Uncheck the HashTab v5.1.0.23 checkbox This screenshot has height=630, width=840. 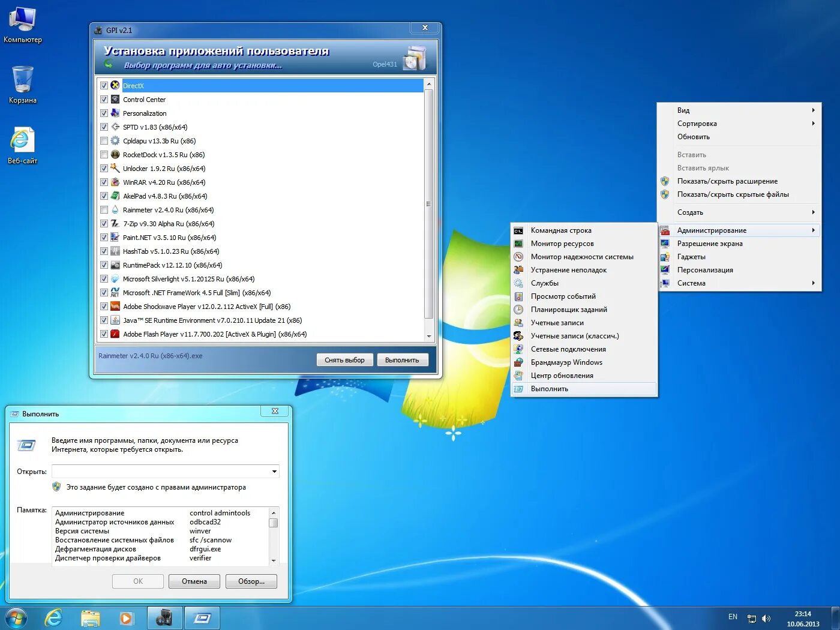point(104,251)
